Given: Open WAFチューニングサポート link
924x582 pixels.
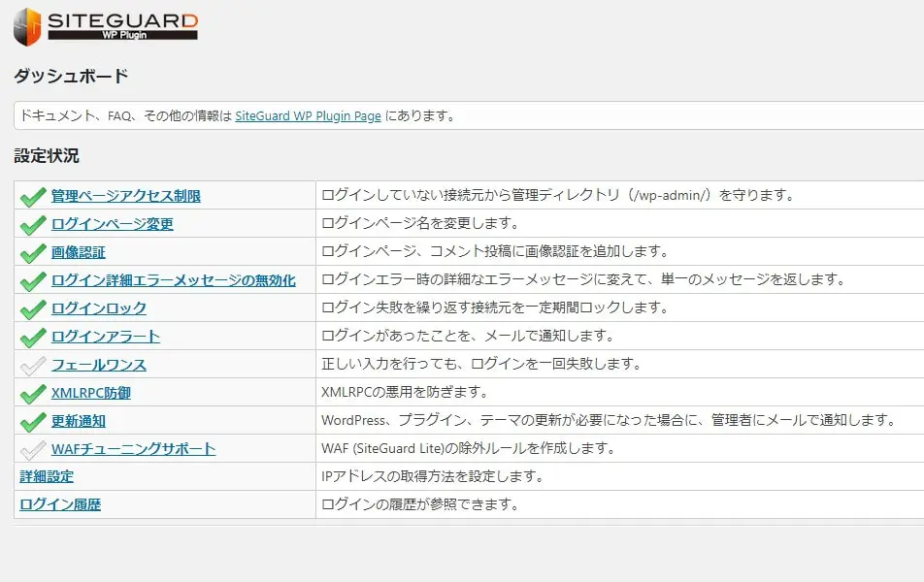Looking at the screenshot, I should pos(134,449).
